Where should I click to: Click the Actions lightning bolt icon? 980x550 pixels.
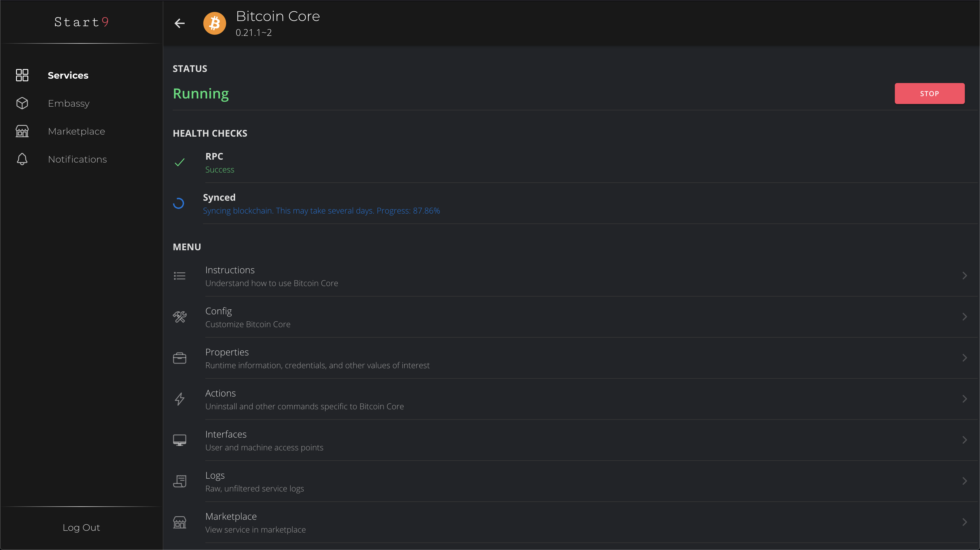(x=179, y=399)
